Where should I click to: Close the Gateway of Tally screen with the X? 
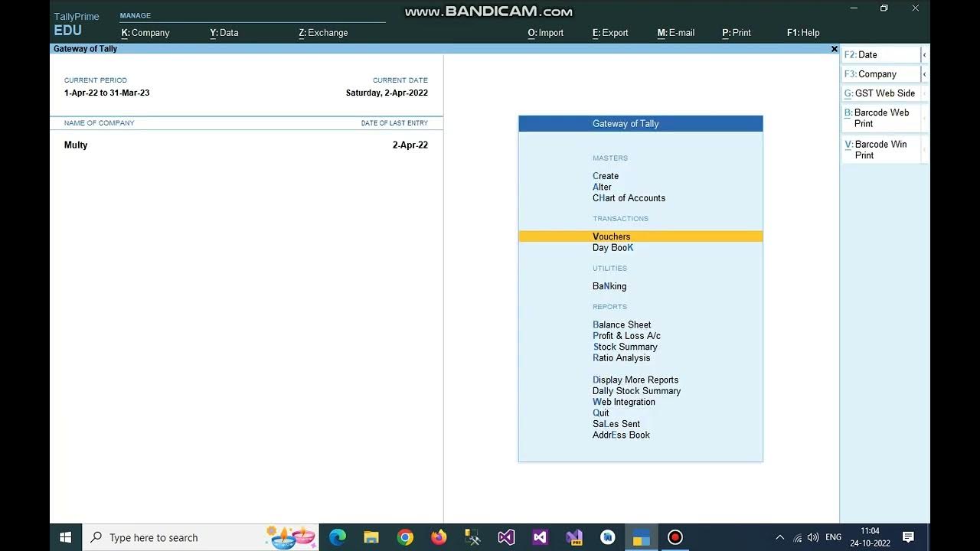click(835, 49)
